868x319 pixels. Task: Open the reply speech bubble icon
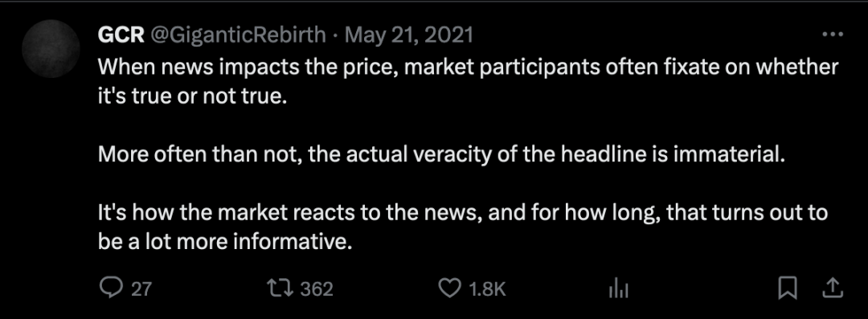110,288
